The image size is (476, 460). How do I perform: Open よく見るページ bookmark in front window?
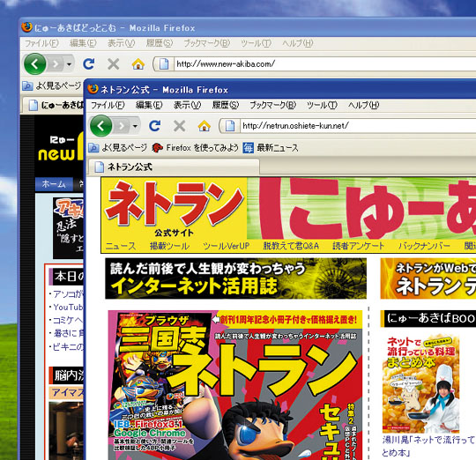(x=117, y=148)
